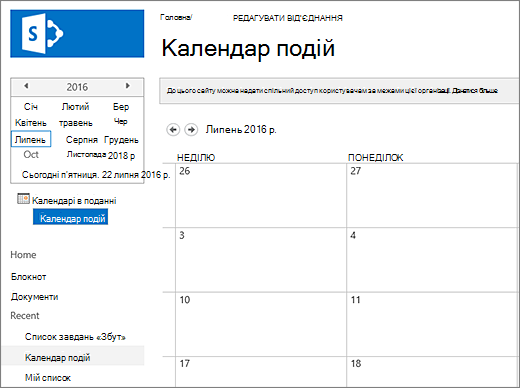Click the Липень 2016 р. month heading
This screenshot has width=520, height=388.
[241, 129]
